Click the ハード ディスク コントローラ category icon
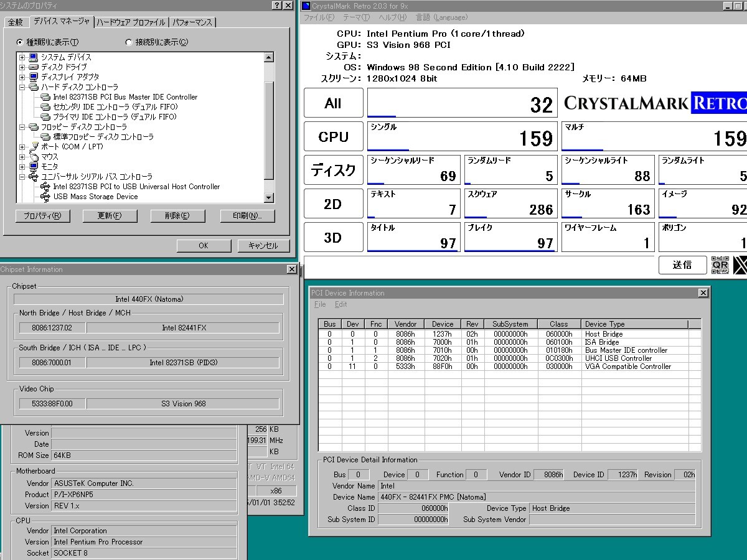Viewport: 747px width, 560px height. tap(34, 87)
